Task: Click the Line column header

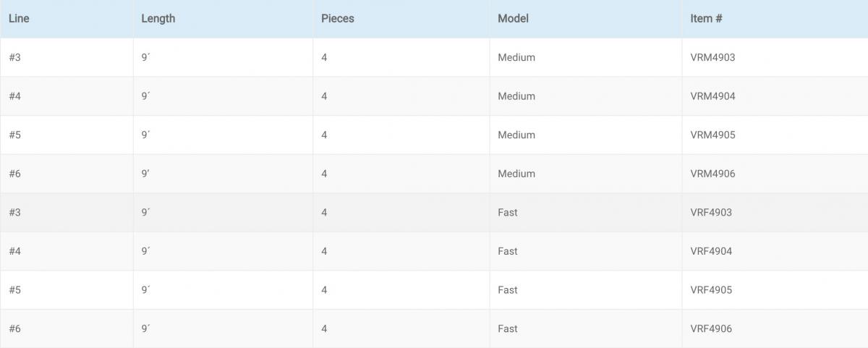Action: (19, 19)
